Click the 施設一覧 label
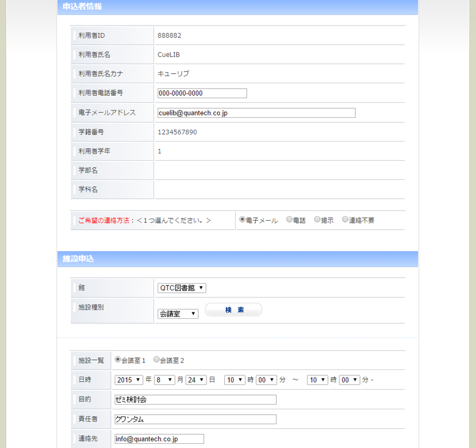The width and height of the screenshot is (476, 448). click(91, 361)
